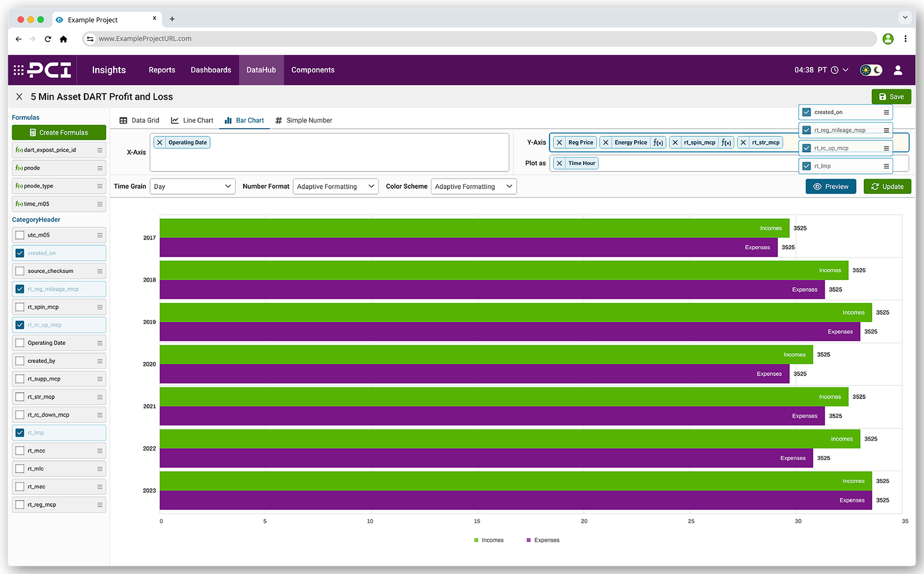
Task: Enable the Operating Date field checkbox
Action: 20,343
